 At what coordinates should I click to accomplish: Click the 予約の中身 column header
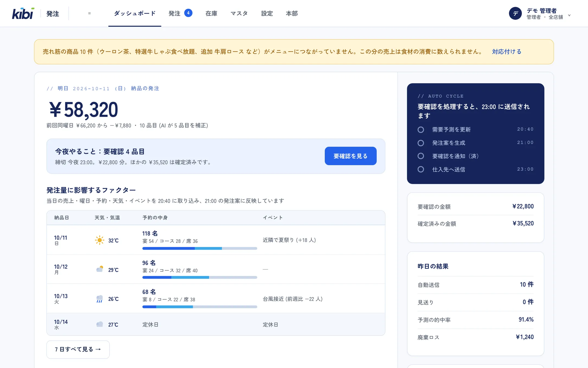click(x=155, y=218)
